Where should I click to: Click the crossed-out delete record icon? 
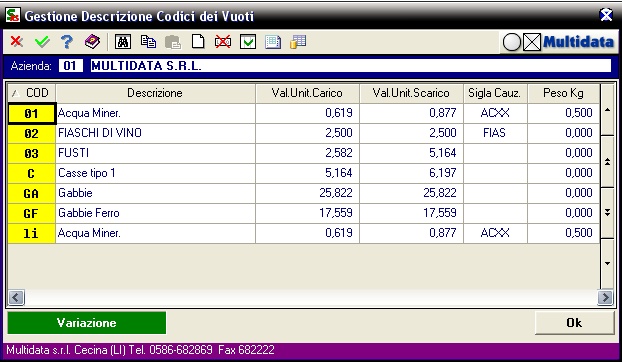(223, 41)
